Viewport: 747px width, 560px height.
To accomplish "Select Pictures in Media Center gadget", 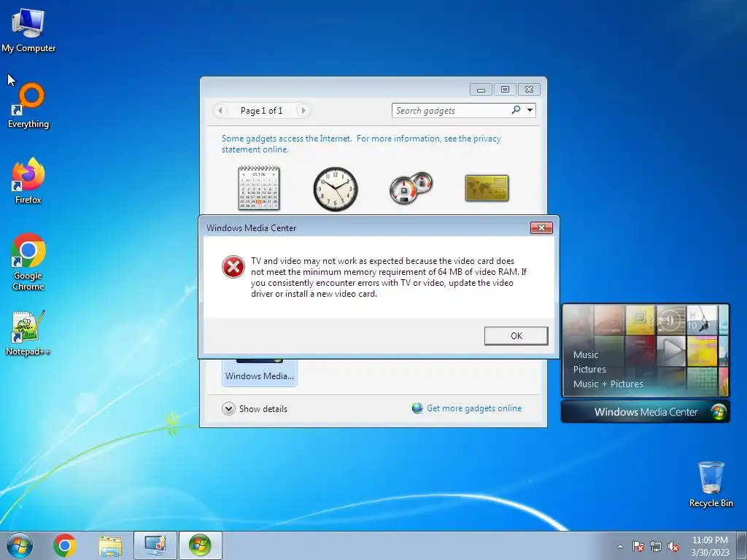I will [x=589, y=370].
